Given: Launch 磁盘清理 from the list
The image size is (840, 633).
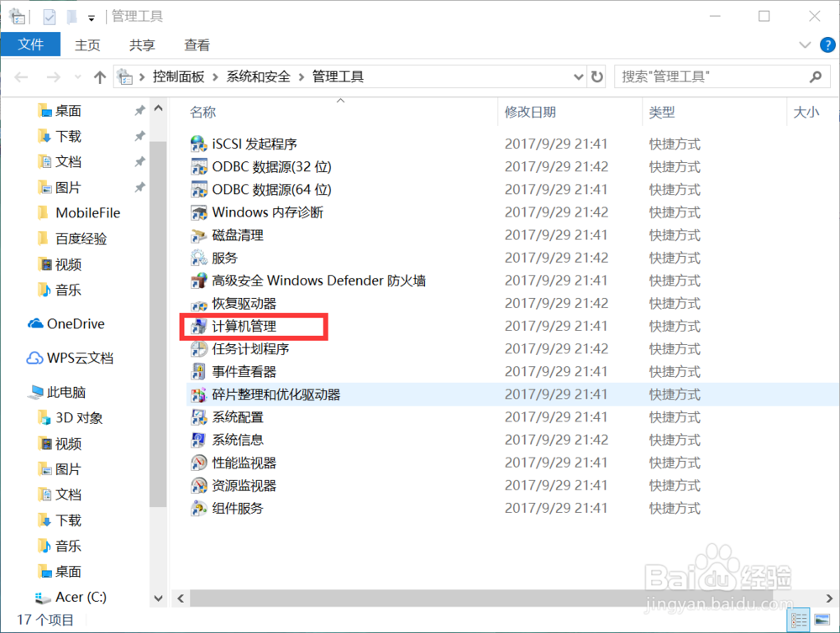Looking at the screenshot, I should [238, 235].
